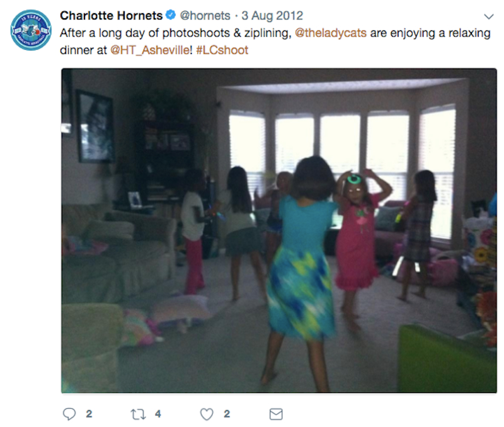Image resolution: width=504 pixels, height=427 pixels.
Task: Send tweet via the envelope message icon
Action: (276, 414)
